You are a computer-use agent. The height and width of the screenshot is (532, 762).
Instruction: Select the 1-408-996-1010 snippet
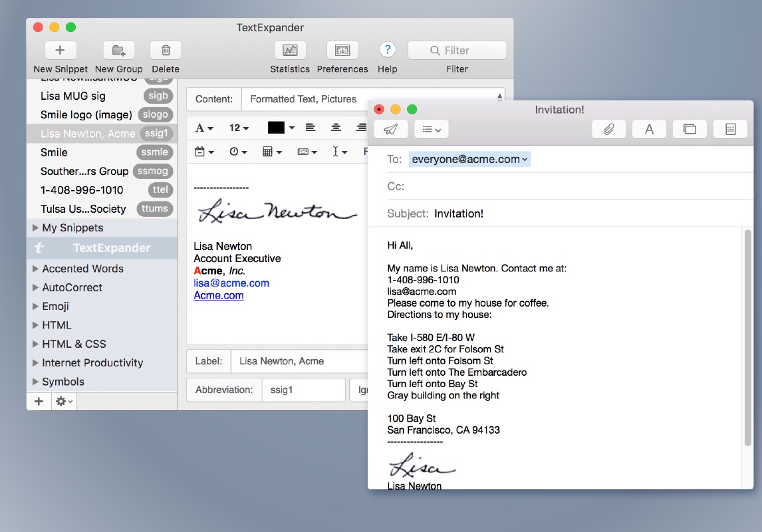click(x=82, y=190)
